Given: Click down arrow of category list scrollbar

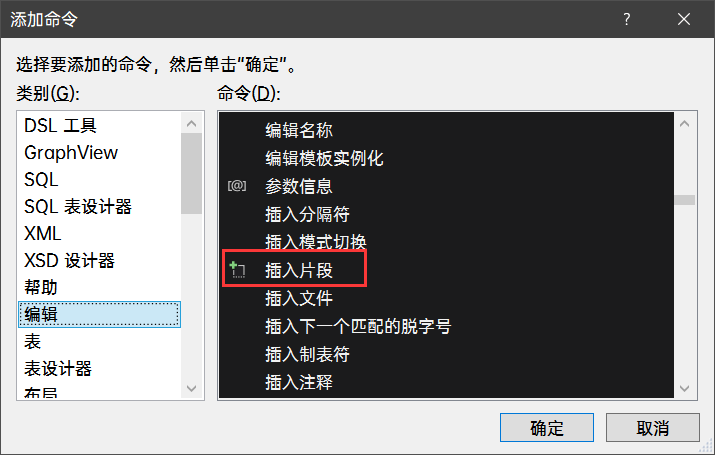Looking at the screenshot, I should tap(192, 388).
